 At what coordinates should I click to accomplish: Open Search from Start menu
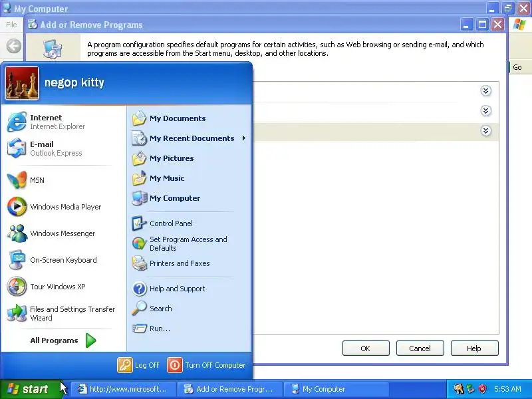click(190, 309)
